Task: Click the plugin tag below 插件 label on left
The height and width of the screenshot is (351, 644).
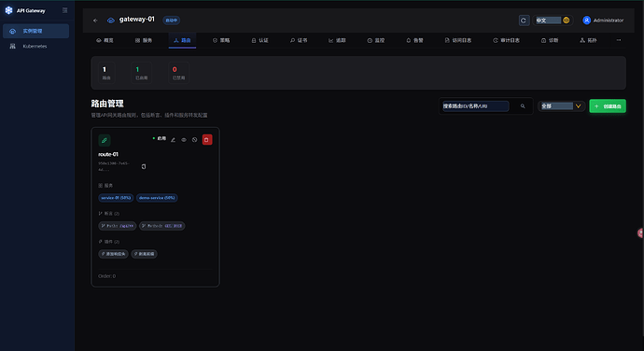Action: [x=113, y=254]
